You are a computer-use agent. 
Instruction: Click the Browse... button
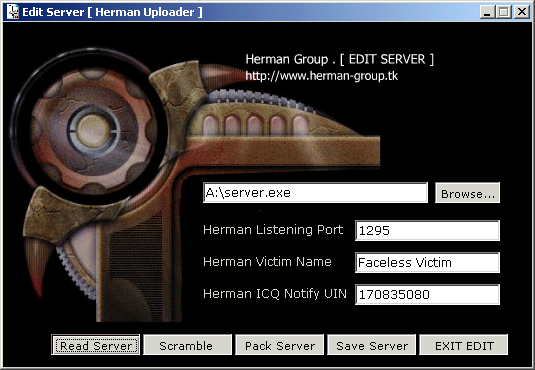point(467,193)
